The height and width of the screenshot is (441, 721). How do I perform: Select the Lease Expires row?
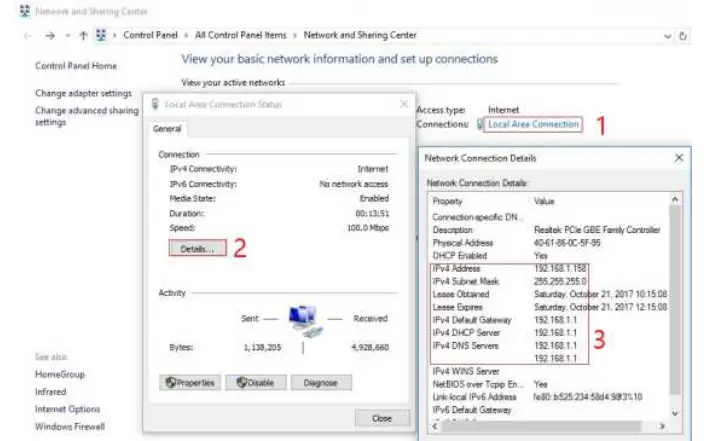(549, 307)
